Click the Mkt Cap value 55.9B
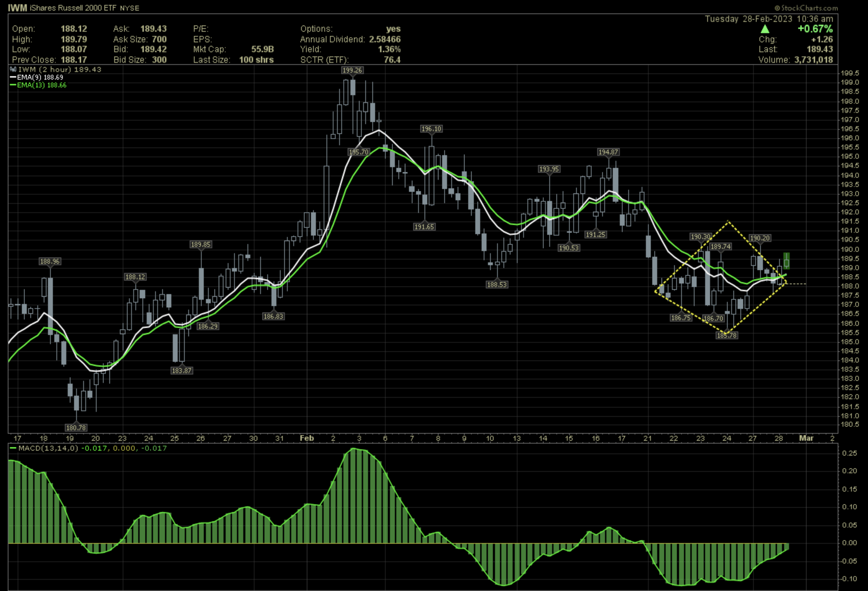 click(x=263, y=49)
